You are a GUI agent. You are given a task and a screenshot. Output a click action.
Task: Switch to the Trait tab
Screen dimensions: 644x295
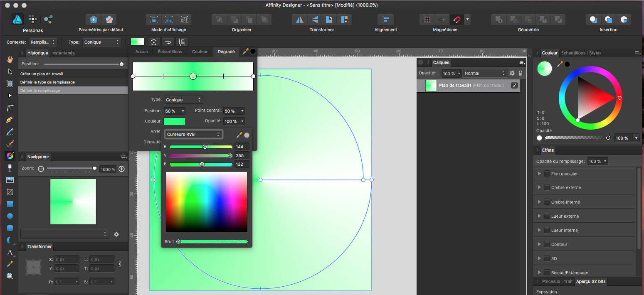pyautogui.click(x=568, y=281)
